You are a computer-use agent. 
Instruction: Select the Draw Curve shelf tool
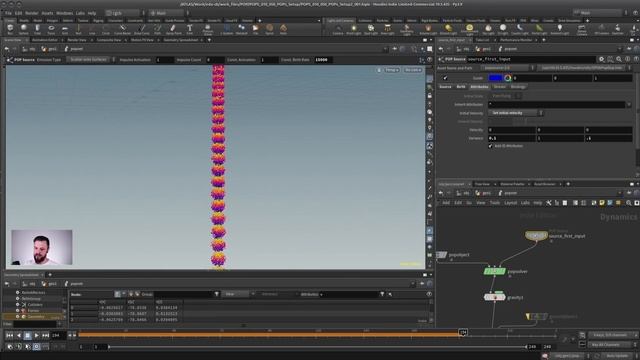[142, 29]
